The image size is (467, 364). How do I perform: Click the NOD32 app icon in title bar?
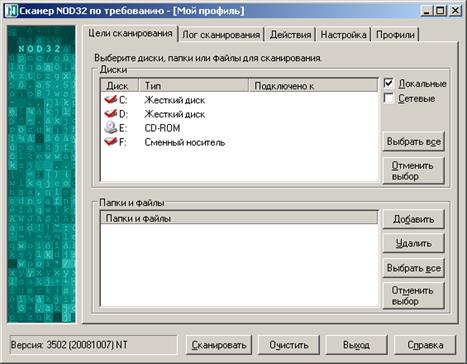(11, 11)
